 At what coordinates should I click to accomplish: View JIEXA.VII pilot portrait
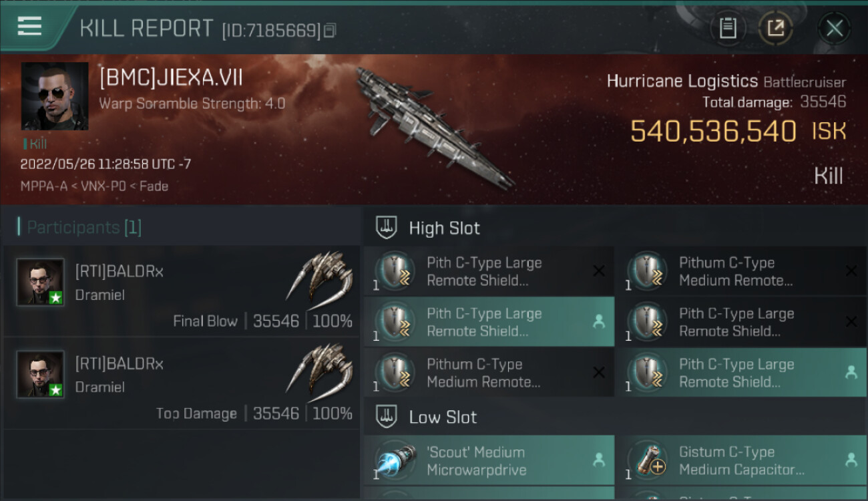(x=55, y=96)
